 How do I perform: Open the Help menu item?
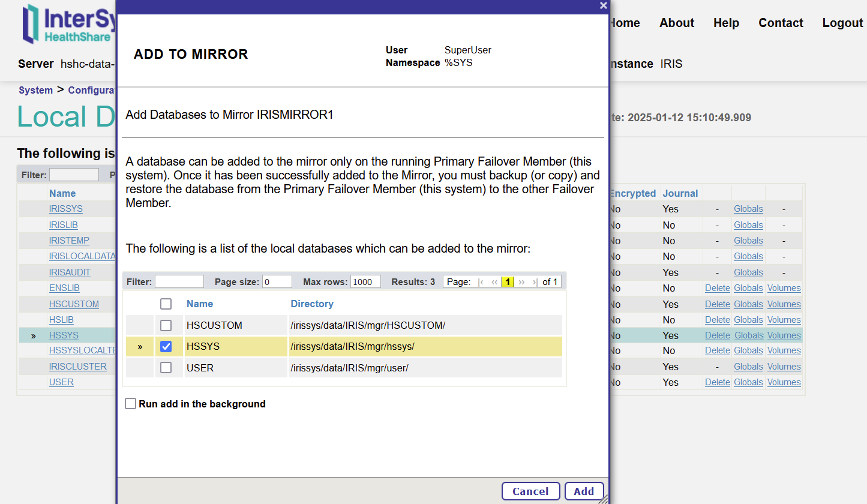(x=726, y=23)
